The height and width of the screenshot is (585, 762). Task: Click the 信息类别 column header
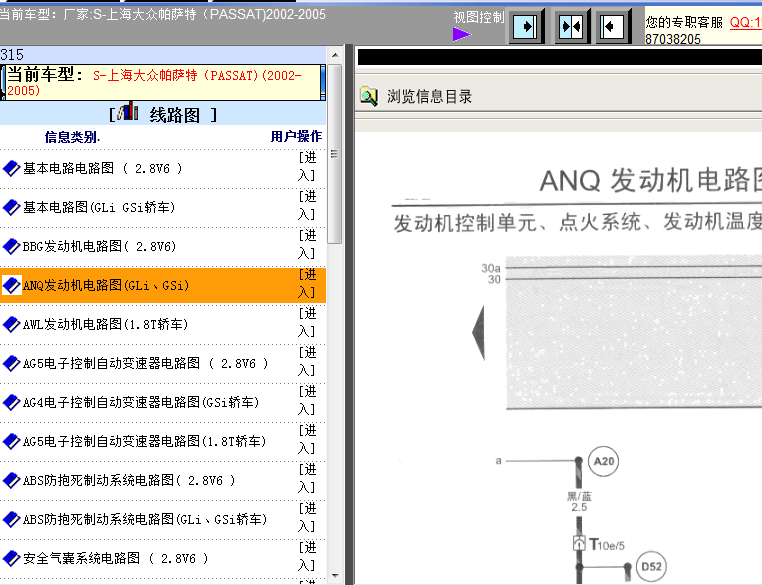click(72, 137)
